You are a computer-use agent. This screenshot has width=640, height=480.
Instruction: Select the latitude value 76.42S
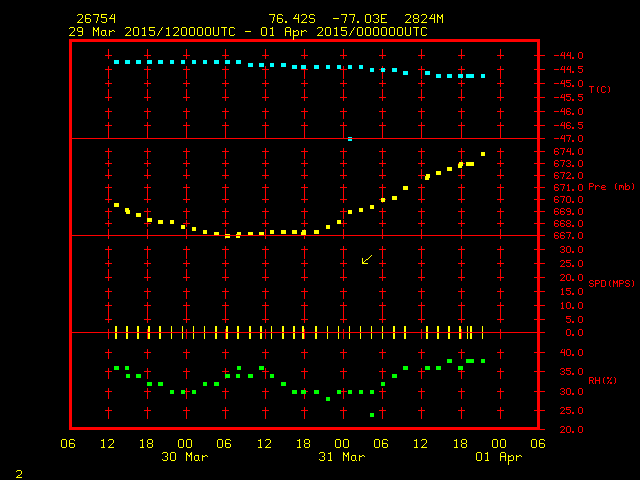[292, 19]
